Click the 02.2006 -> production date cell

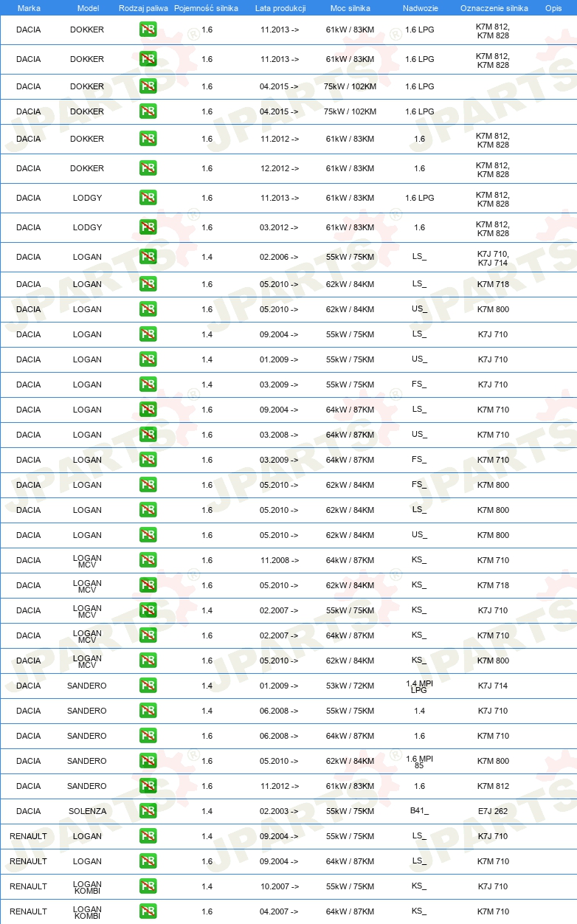click(280, 257)
